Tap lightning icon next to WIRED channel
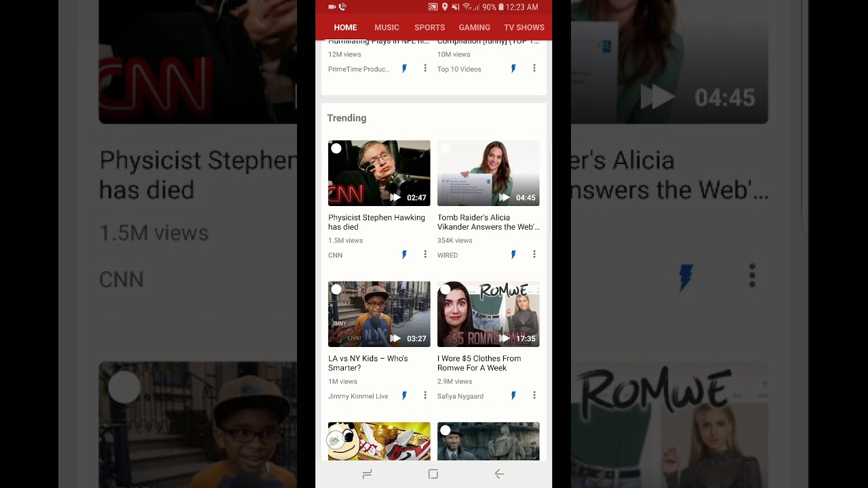This screenshot has width=868, height=488. [513, 255]
